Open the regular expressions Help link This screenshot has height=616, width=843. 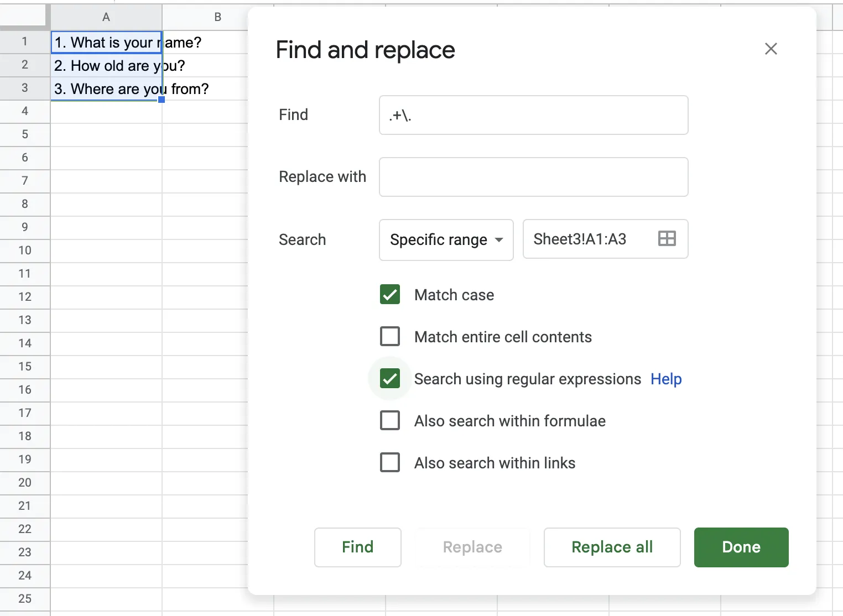[x=666, y=379]
